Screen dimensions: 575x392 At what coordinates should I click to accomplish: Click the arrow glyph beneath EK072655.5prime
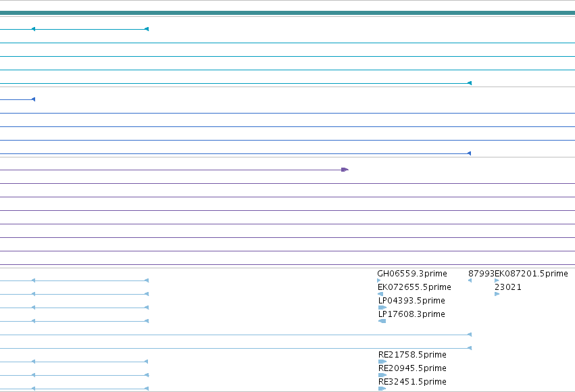click(380, 294)
